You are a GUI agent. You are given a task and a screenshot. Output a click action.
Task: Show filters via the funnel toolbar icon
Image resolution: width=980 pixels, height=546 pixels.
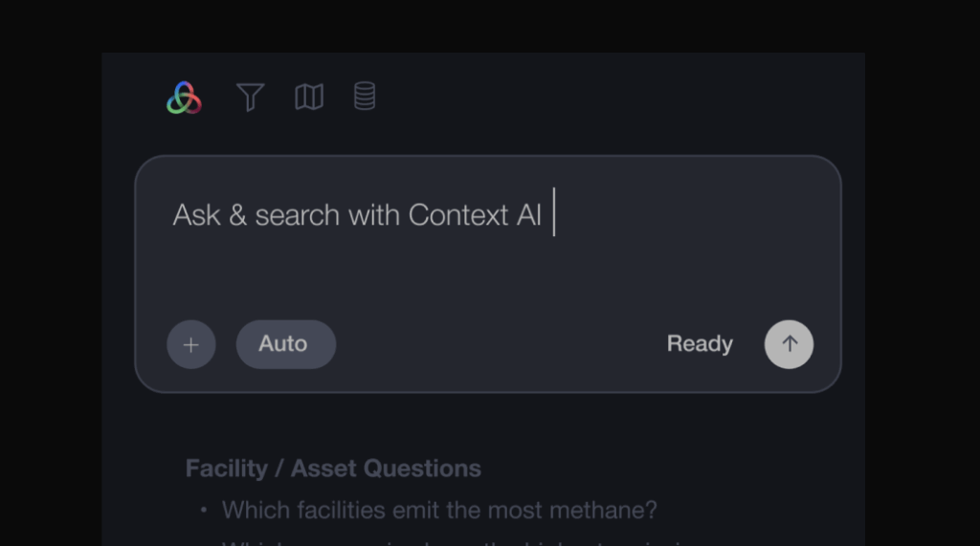tap(250, 97)
